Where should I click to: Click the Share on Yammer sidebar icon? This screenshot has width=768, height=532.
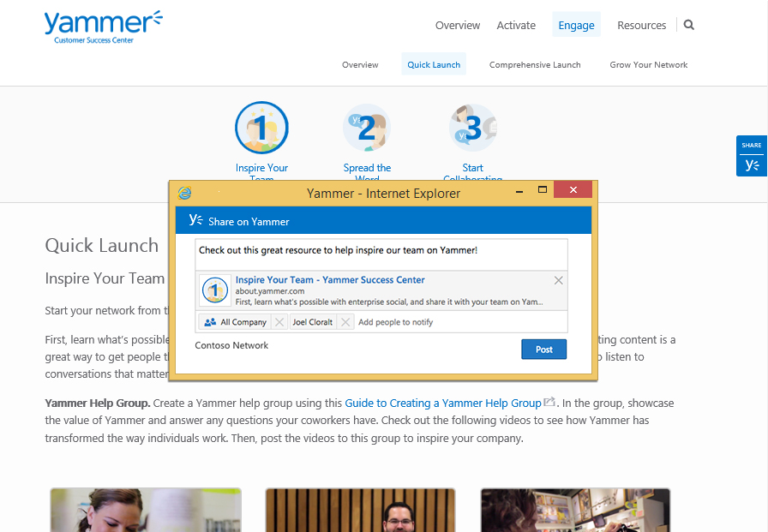point(751,164)
